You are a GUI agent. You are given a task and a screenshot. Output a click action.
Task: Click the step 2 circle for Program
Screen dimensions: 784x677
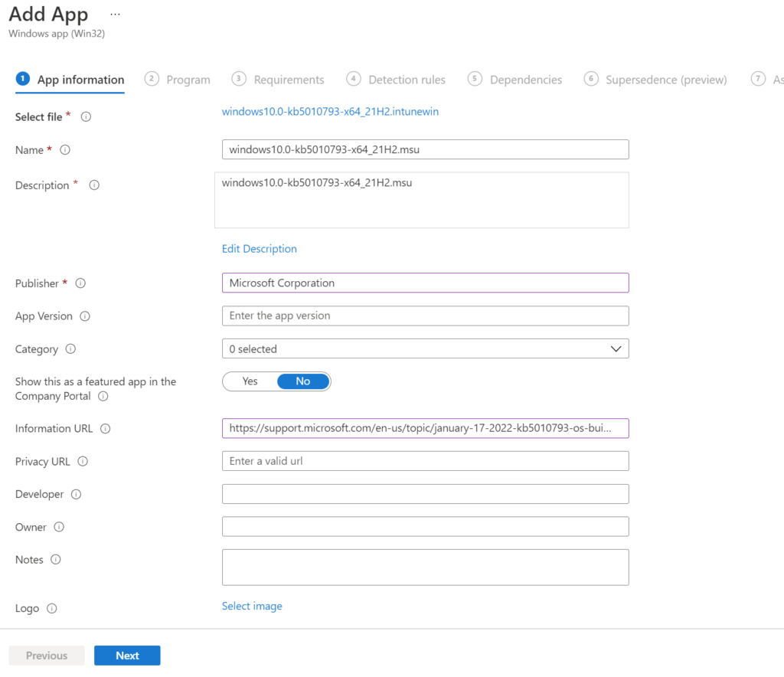pos(152,79)
